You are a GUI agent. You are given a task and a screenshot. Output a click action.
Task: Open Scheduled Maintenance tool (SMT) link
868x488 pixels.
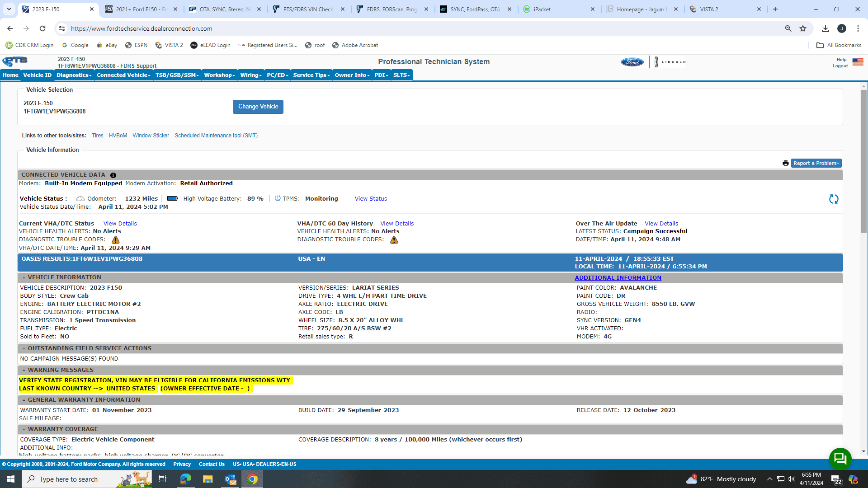216,136
